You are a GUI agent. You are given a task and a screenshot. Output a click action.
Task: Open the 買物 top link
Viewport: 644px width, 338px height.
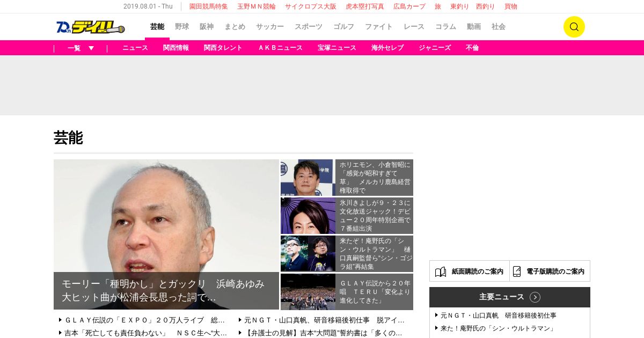(x=511, y=6)
